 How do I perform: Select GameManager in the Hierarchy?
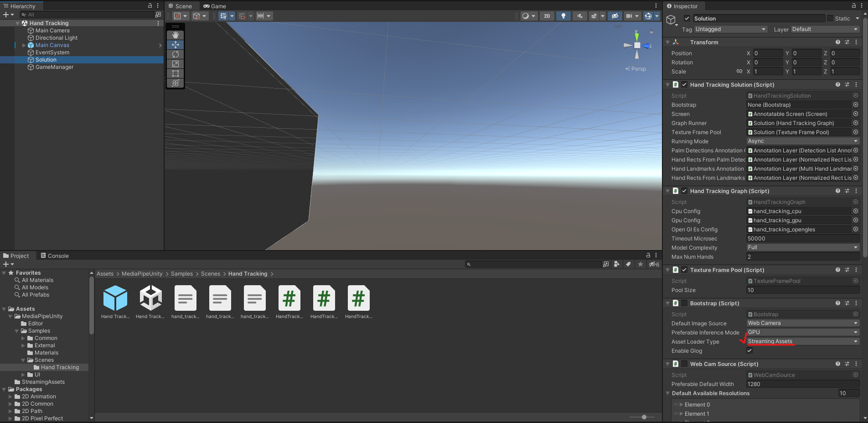pyautogui.click(x=54, y=67)
